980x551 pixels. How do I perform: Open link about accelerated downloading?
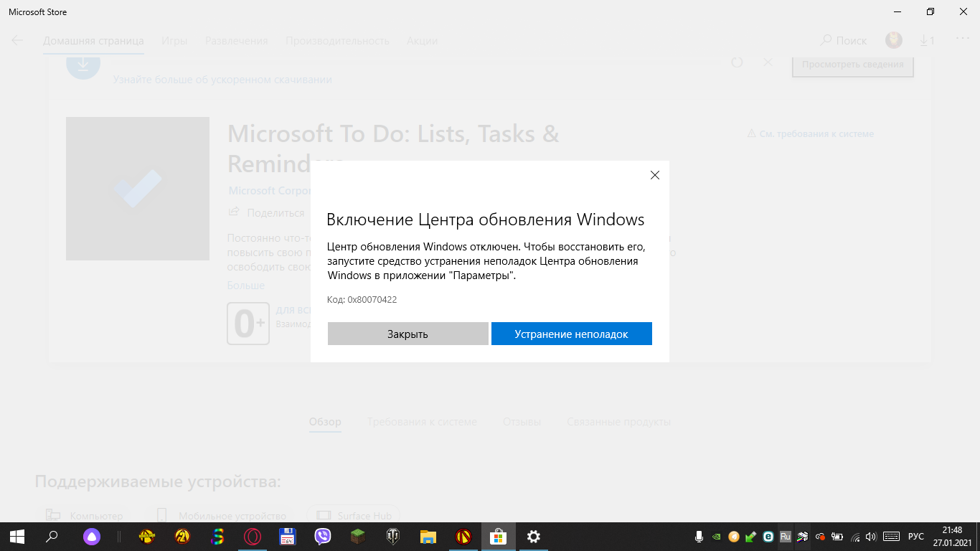[222, 80]
